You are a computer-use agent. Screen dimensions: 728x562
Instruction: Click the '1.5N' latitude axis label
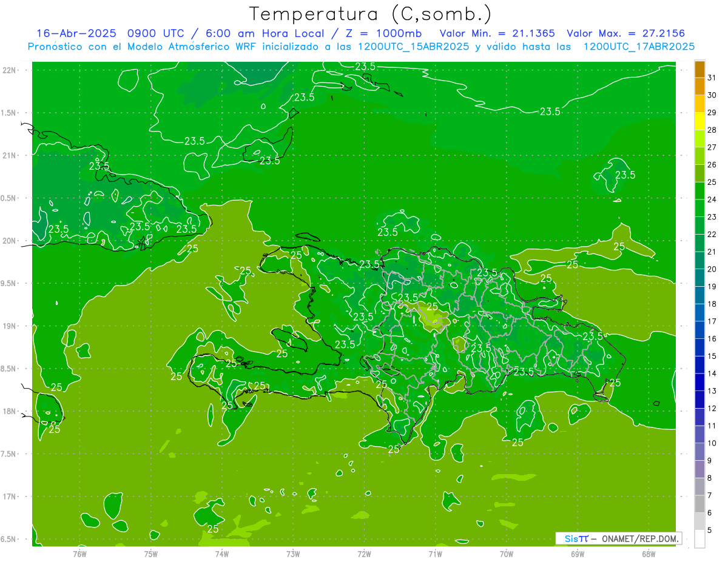click(9, 113)
